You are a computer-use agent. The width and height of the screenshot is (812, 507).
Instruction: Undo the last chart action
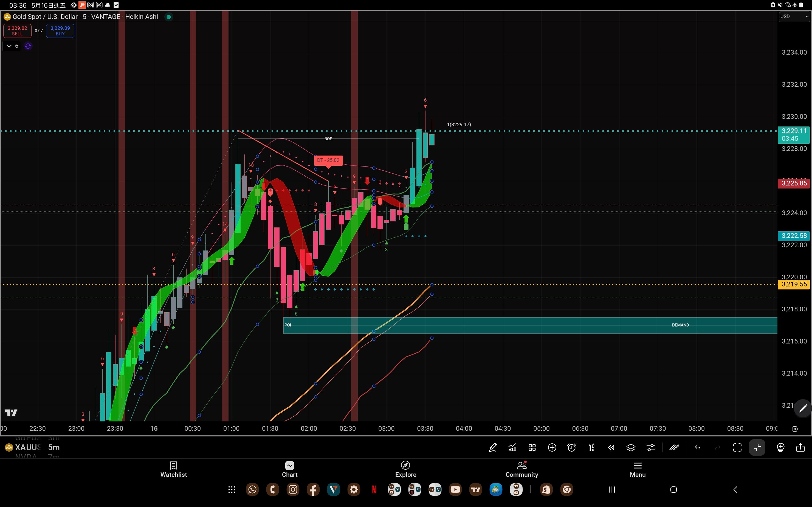(x=698, y=448)
